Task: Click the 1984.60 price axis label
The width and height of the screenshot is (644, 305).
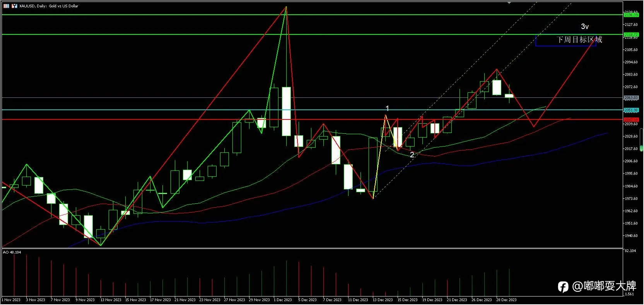Action: pyautogui.click(x=631, y=186)
